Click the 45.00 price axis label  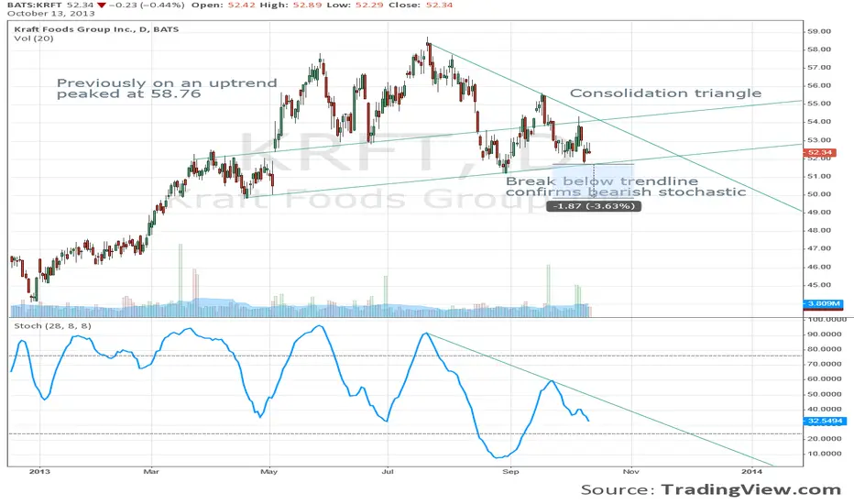click(819, 285)
